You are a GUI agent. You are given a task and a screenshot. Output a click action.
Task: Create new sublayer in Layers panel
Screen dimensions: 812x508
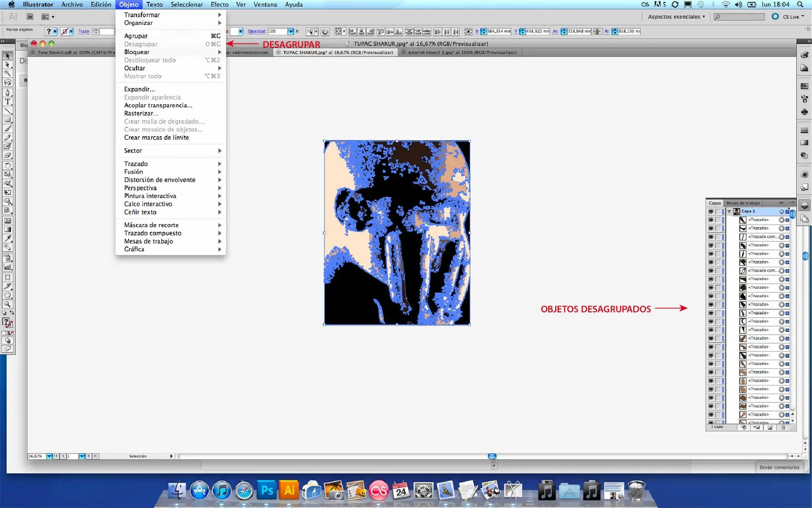(x=757, y=427)
